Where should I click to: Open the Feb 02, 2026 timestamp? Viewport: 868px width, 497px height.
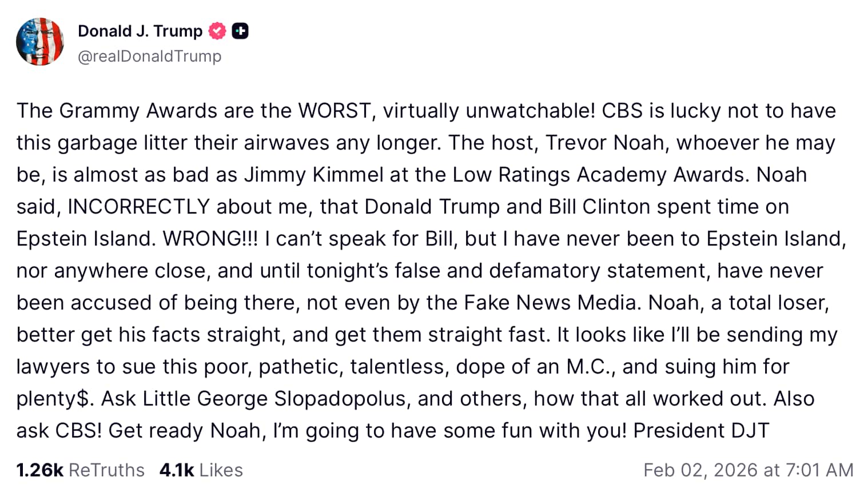click(748, 470)
